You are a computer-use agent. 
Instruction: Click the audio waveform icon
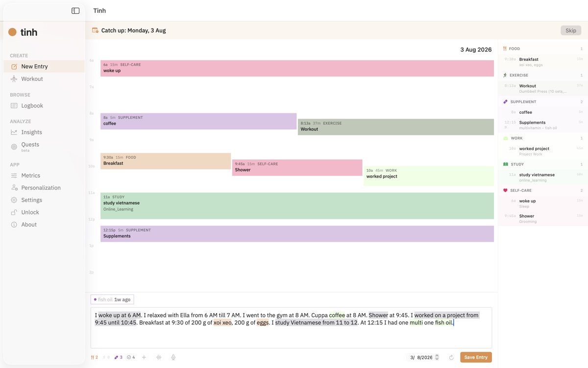coord(159,357)
